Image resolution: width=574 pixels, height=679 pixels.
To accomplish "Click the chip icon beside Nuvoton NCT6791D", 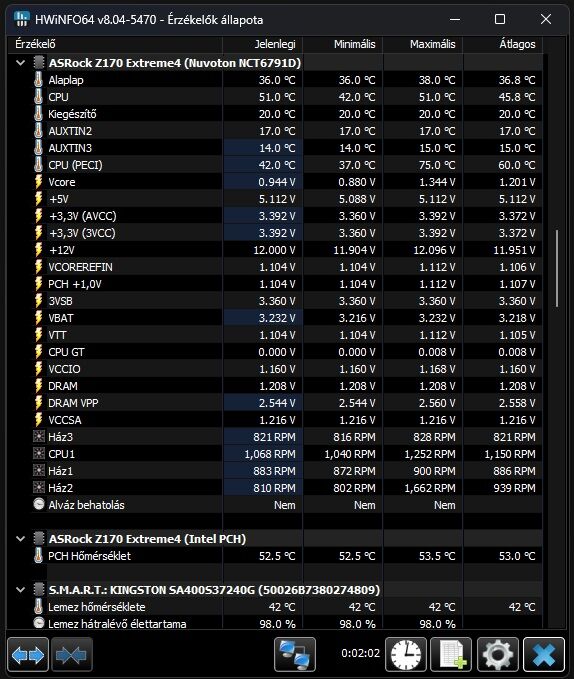I will [x=39, y=63].
